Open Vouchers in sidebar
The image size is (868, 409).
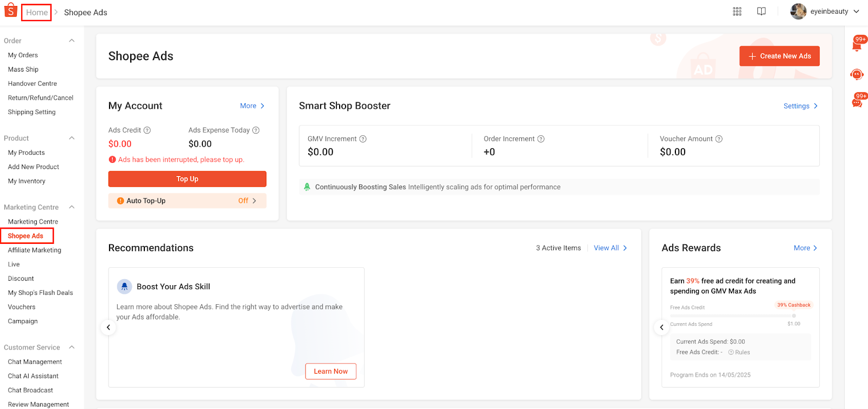(22, 307)
